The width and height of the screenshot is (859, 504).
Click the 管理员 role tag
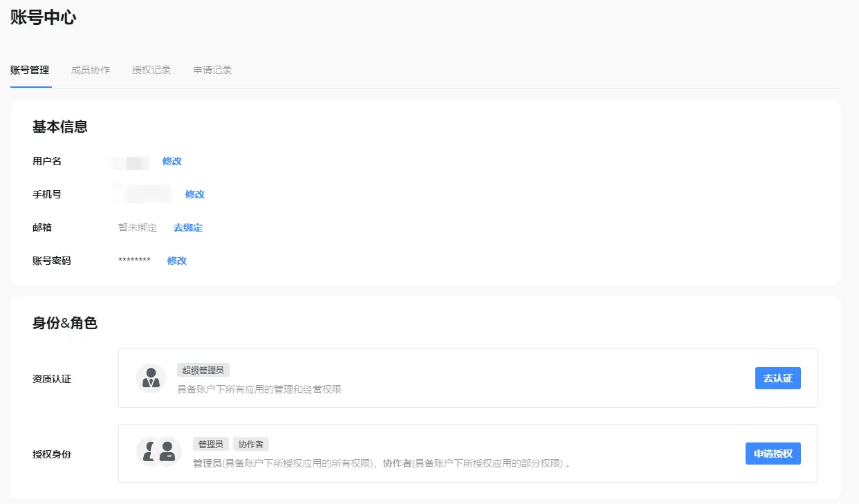211,445
